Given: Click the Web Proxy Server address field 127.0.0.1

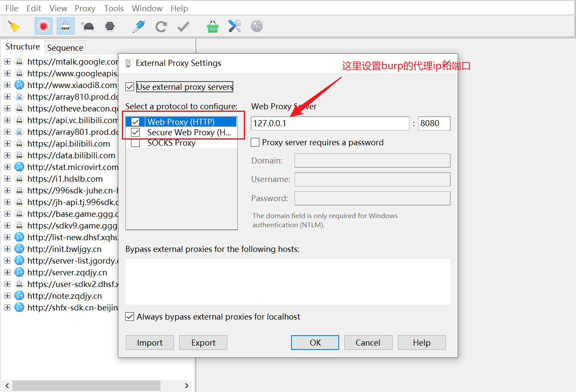Looking at the screenshot, I should [x=330, y=123].
